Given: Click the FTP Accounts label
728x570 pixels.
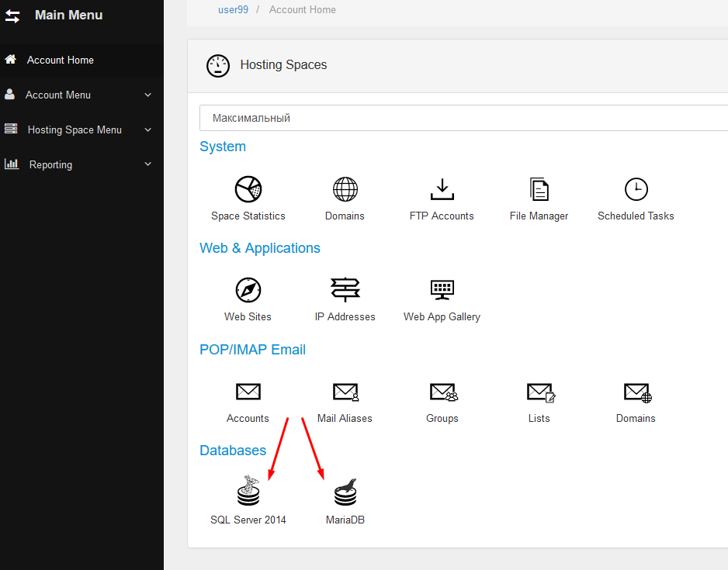Looking at the screenshot, I should point(442,216).
